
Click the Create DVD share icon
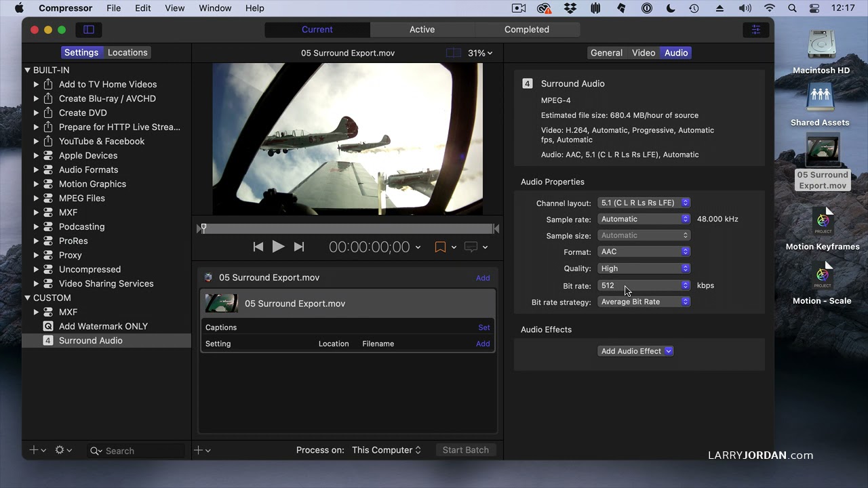pyautogui.click(x=48, y=113)
